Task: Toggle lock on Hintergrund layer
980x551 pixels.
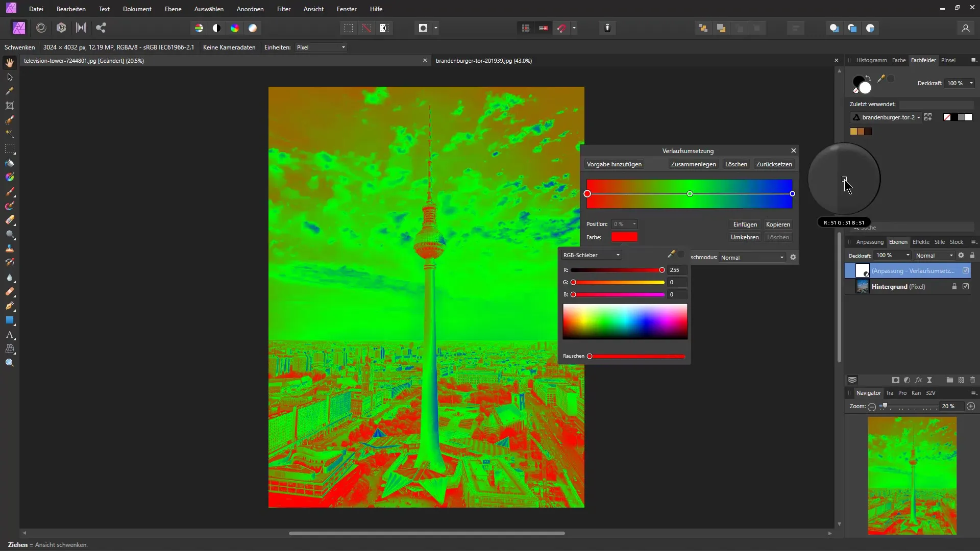Action: (954, 286)
